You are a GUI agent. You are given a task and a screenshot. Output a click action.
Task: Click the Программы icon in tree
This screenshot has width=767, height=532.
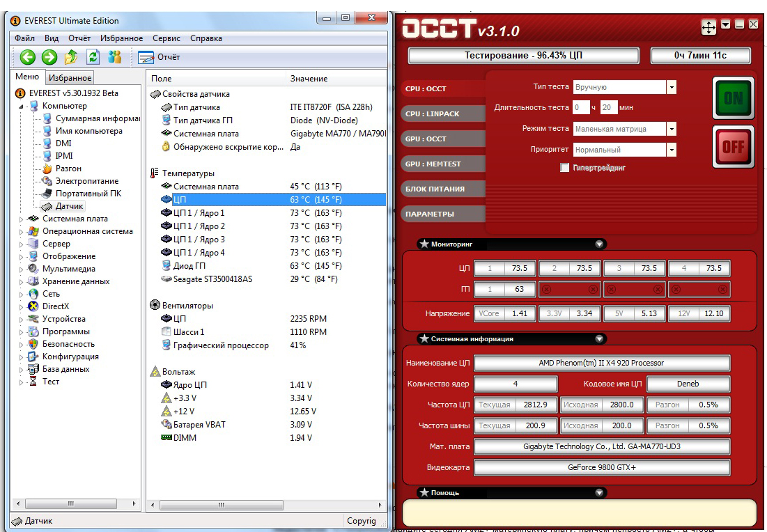33,331
